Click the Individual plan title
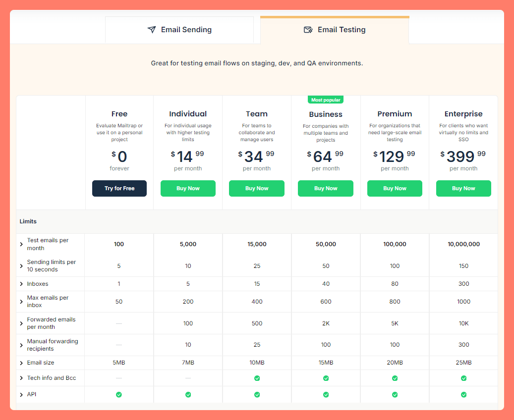Image resolution: width=514 pixels, height=420 pixels. tap(188, 114)
